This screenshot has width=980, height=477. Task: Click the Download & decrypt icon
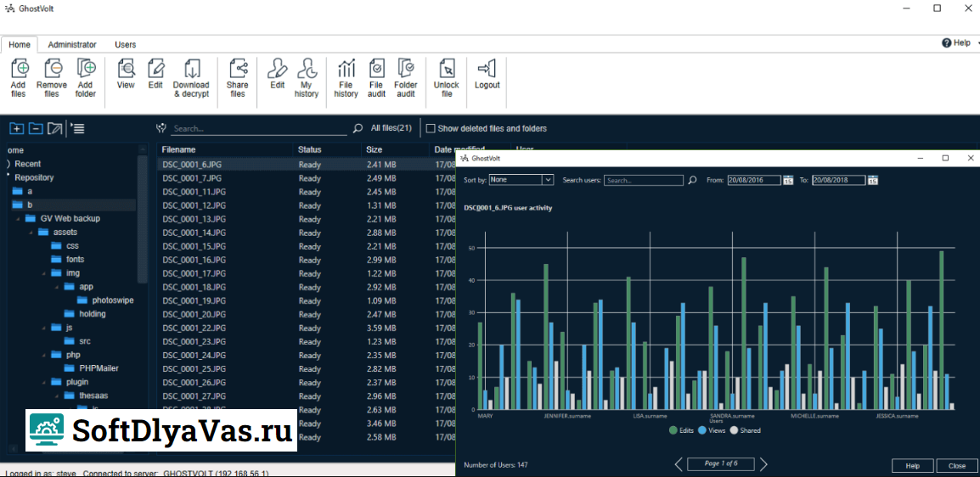pyautogui.click(x=192, y=68)
